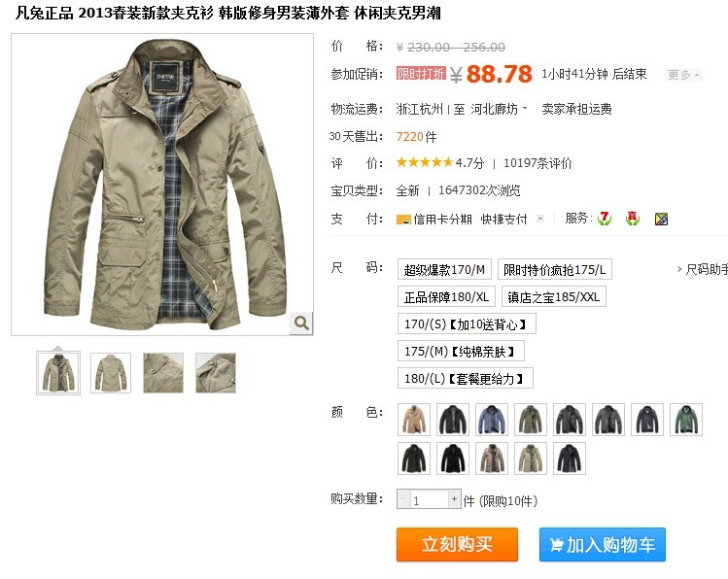Click the credit card installment icon
This screenshot has width=728, height=579.
coord(403,219)
